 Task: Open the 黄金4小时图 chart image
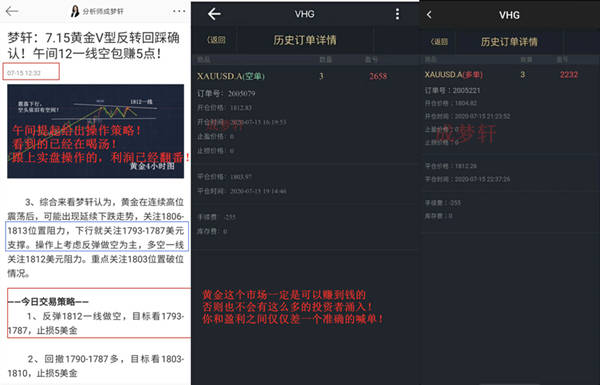tap(95, 131)
